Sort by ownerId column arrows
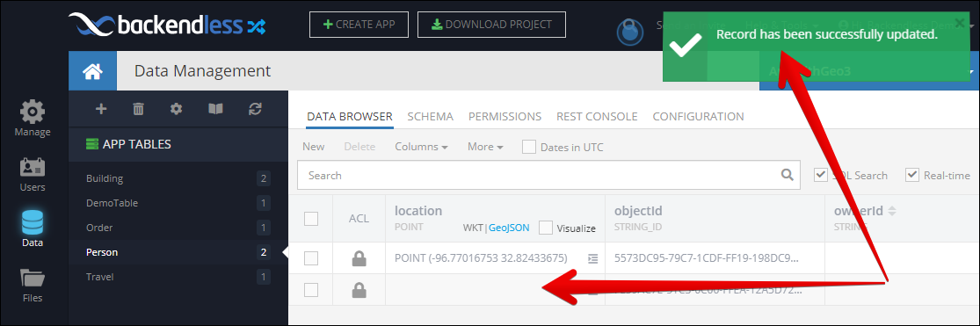 coord(892,212)
